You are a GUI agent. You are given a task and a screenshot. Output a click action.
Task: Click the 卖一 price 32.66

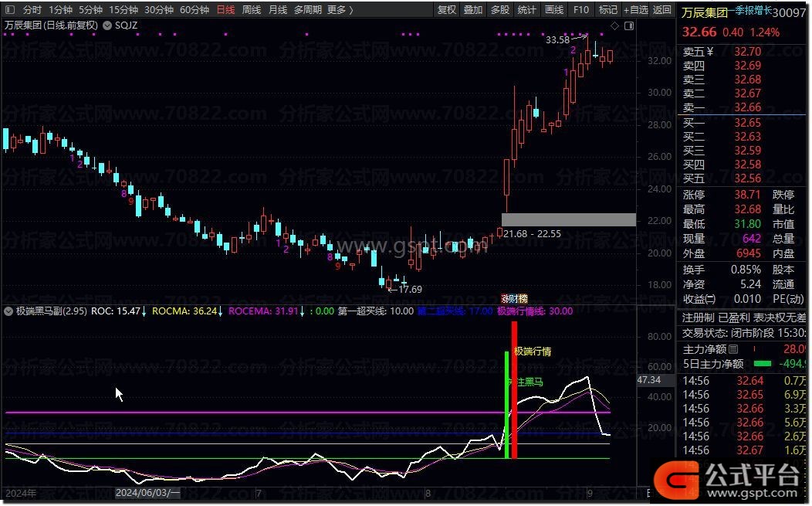click(x=747, y=107)
